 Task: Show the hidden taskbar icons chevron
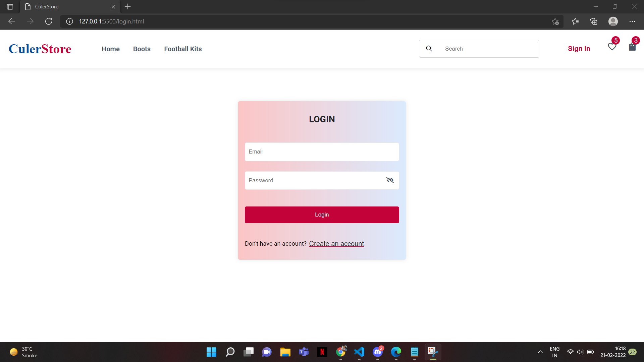[540, 352]
